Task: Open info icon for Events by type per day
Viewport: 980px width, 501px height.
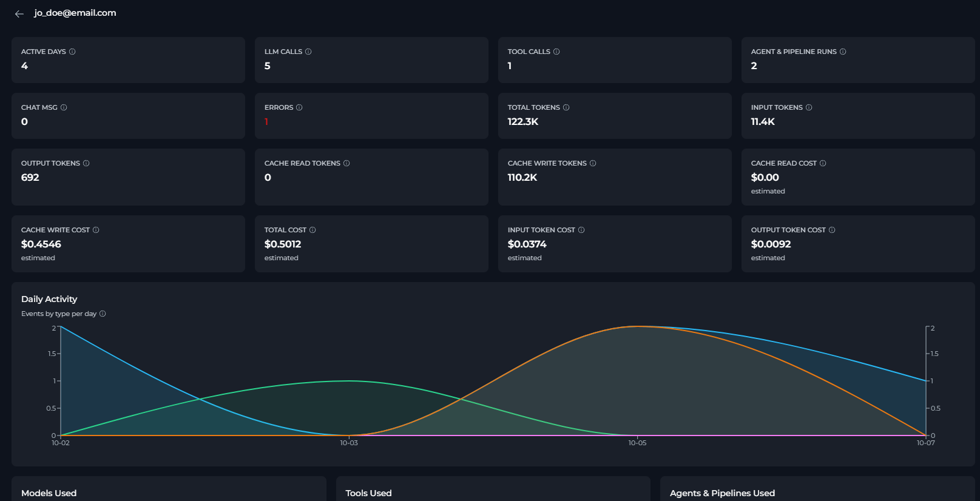Action: coord(103,314)
